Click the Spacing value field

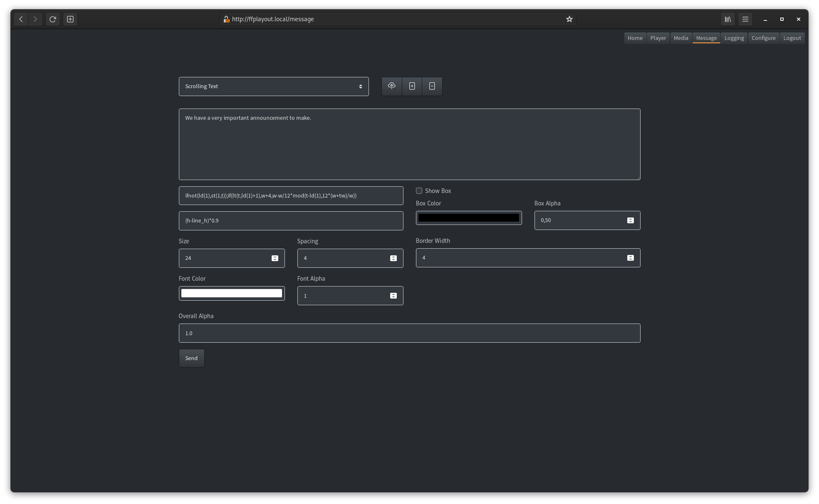pos(350,258)
